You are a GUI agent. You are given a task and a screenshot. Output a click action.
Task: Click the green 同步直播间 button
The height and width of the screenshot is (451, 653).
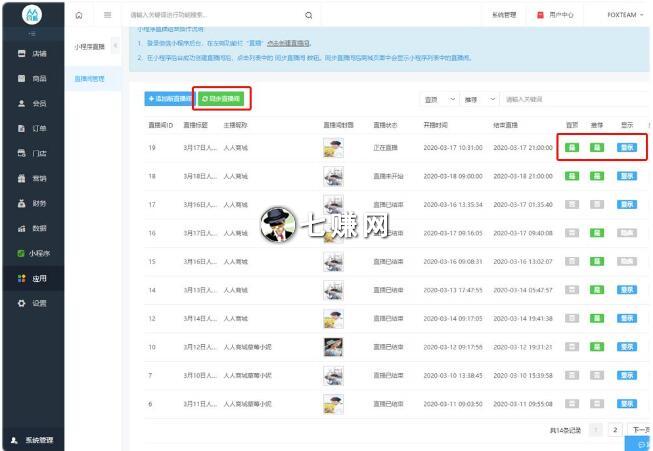pos(221,99)
